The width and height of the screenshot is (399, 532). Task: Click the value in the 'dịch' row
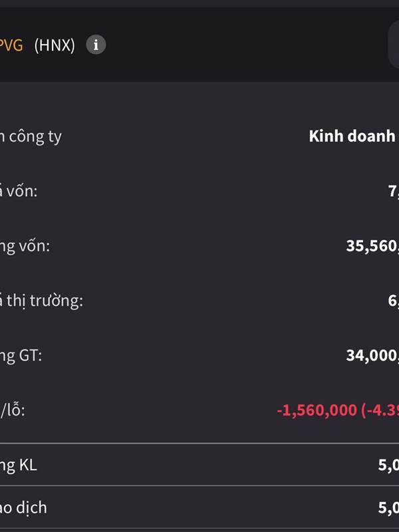[388, 508]
